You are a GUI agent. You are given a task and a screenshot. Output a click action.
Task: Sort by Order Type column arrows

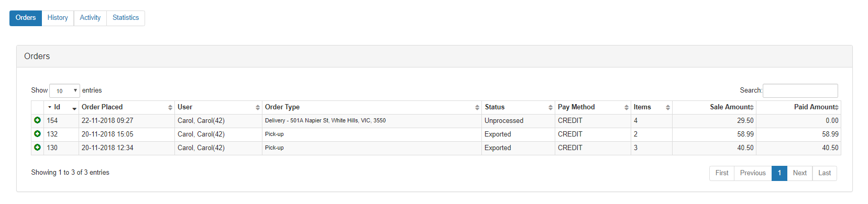pos(477,107)
